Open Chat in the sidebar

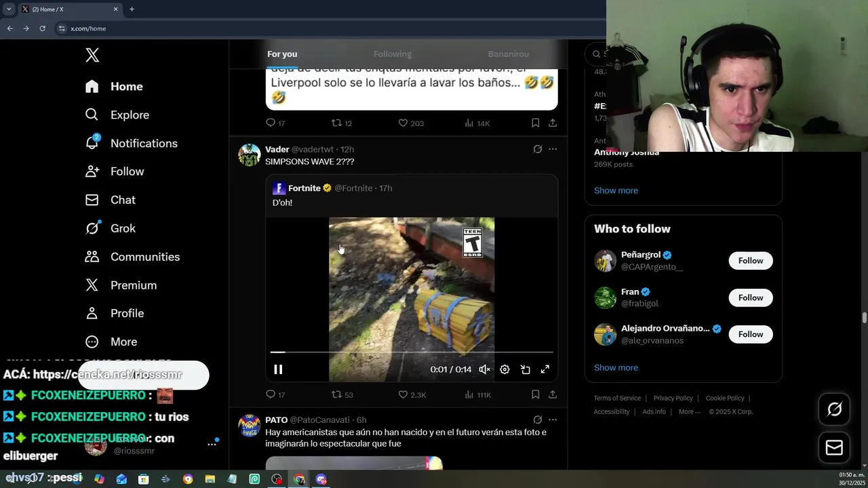click(111, 201)
